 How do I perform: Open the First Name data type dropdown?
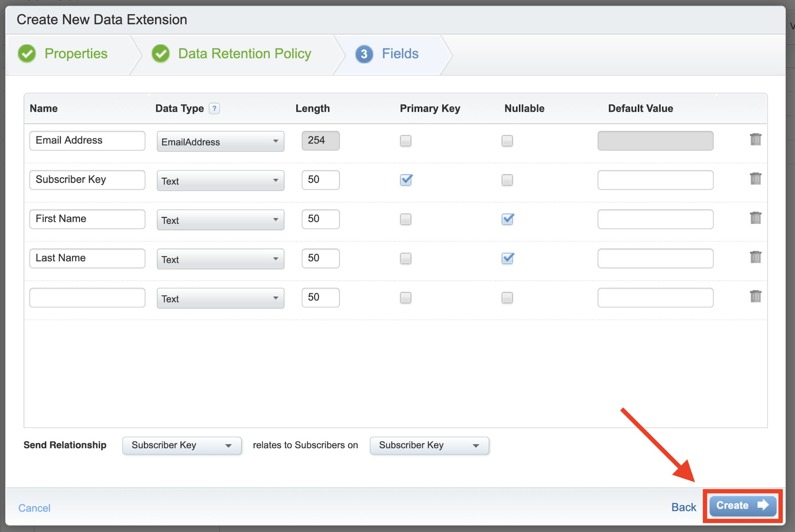point(220,220)
